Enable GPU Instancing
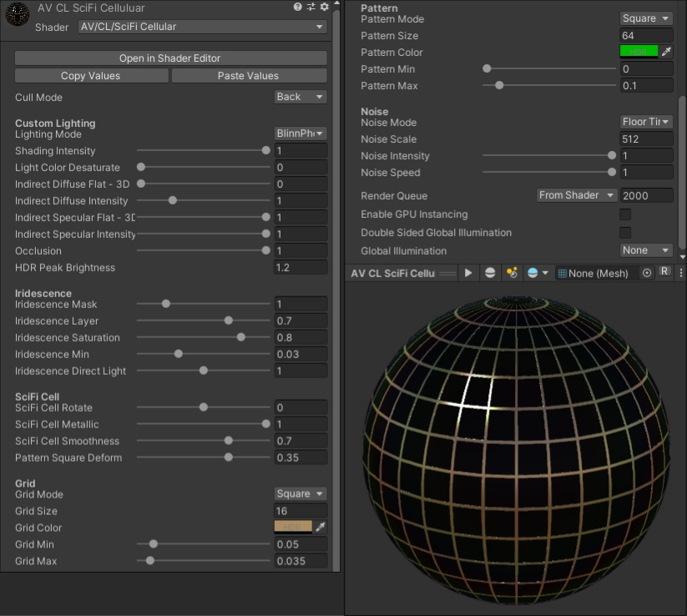 click(624, 215)
